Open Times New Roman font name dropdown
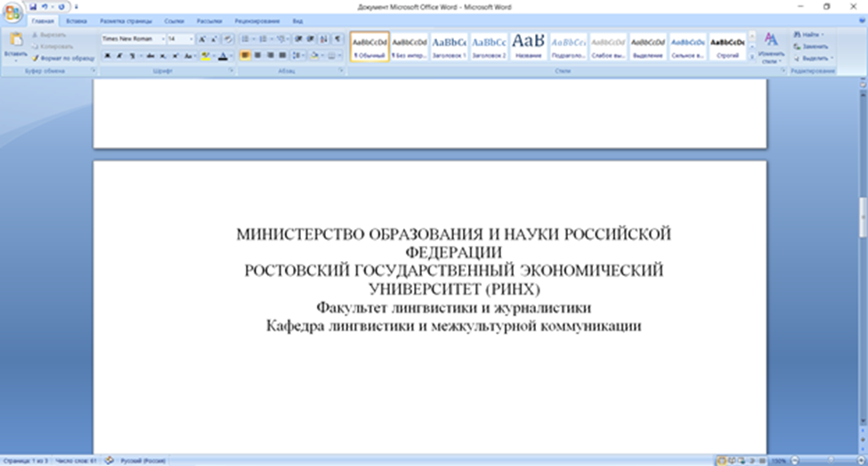 click(163, 39)
